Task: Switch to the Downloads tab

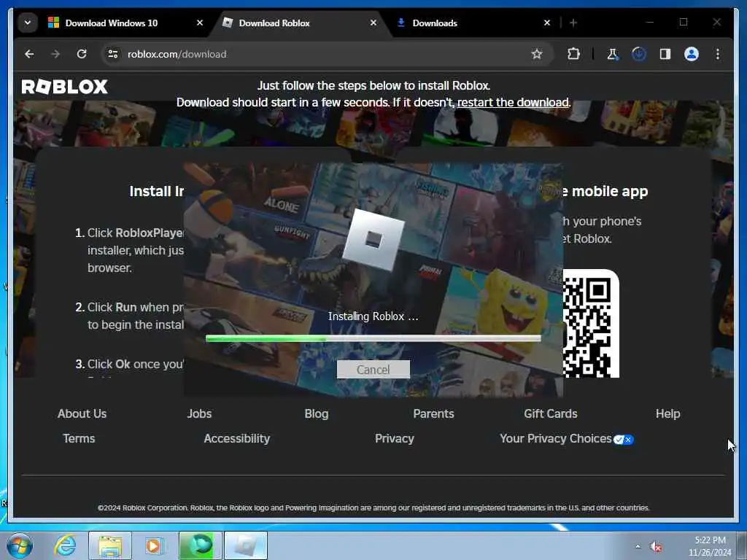Action: pos(435,23)
